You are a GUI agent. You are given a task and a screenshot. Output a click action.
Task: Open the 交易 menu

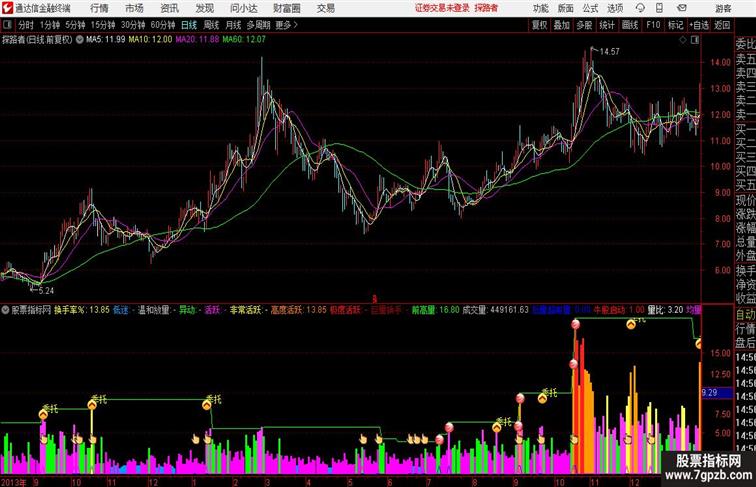pos(325,8)
